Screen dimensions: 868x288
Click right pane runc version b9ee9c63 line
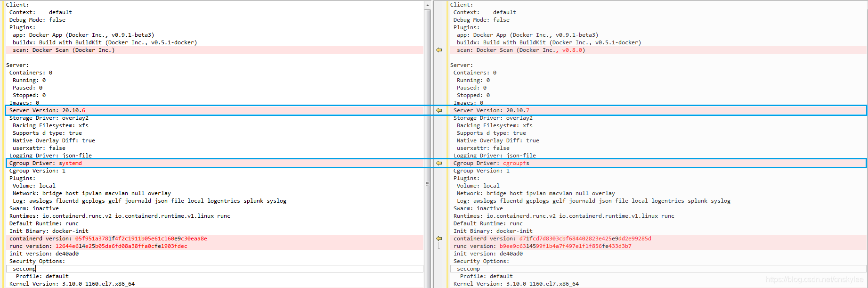pos(543,246)
